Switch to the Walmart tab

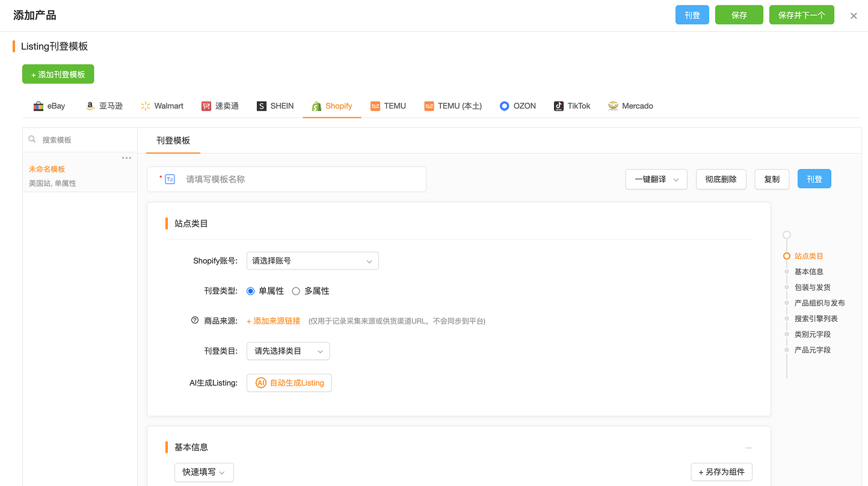click(x=162, y=106)
